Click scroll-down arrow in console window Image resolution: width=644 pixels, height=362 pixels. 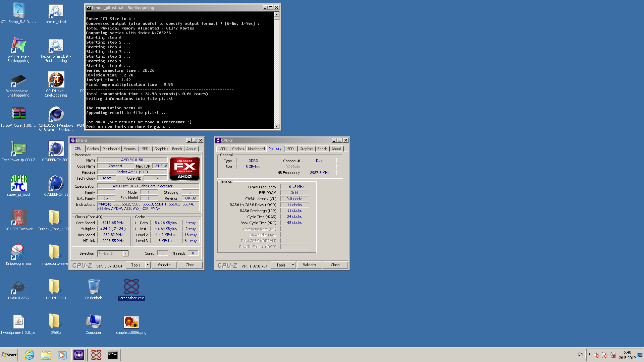(x=277, y=126)
